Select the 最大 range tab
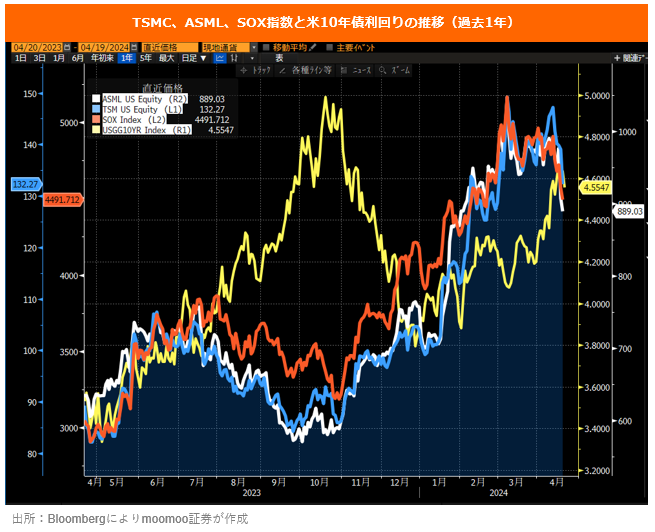The height and width of the screenshot is (532, 655). [166, 58]
